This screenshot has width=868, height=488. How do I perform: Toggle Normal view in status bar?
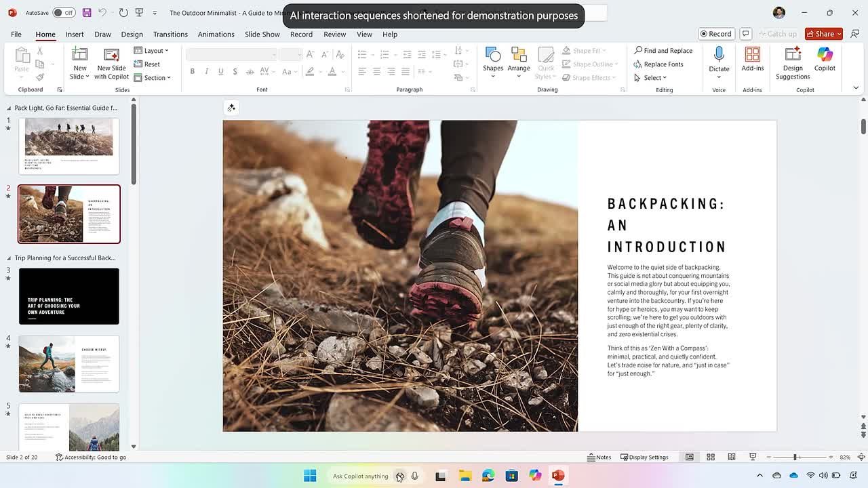tap(690, 457)
